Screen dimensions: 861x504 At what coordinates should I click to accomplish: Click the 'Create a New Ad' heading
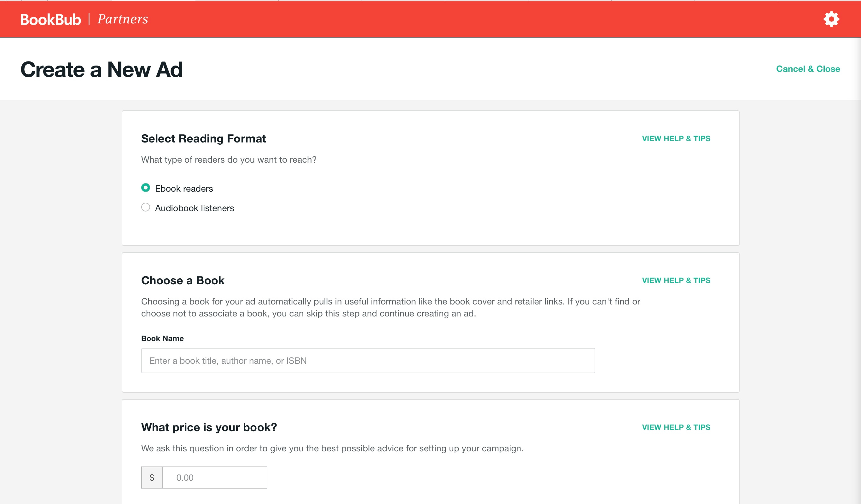click(102, 69)
